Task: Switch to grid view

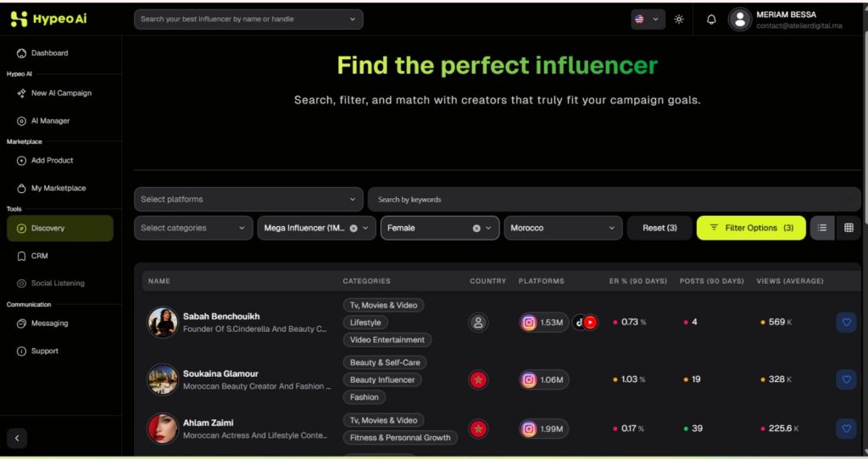Action: [849, 228]
